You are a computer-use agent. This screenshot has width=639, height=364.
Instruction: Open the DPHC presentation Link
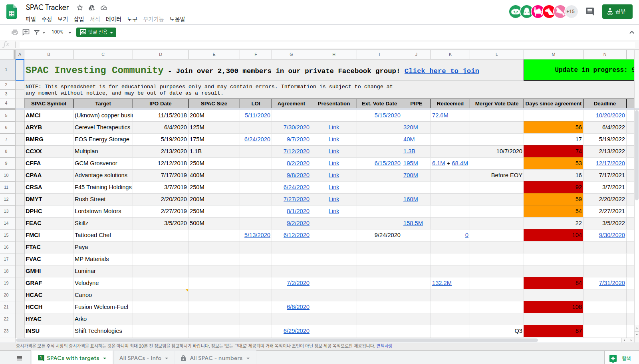click(334, 211)
